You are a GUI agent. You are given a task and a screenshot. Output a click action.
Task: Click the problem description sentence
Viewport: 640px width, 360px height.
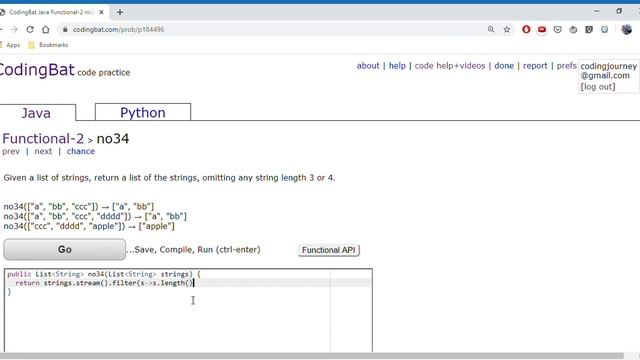pyautogui.click(x=169, y=178)
